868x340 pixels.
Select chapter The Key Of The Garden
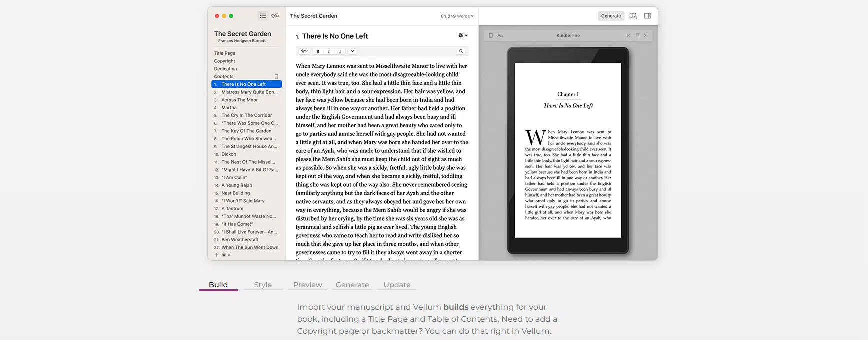246,131
